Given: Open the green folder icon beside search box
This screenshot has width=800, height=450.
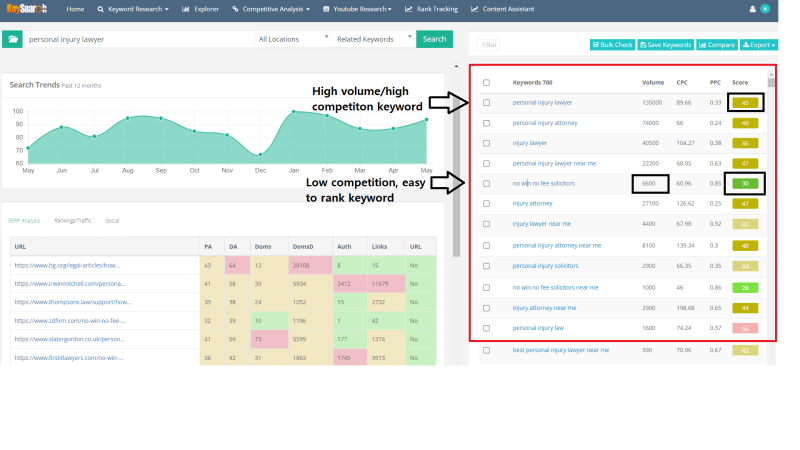Looking at the screenshot, I should pyautogui.click(x=12, y=39).
